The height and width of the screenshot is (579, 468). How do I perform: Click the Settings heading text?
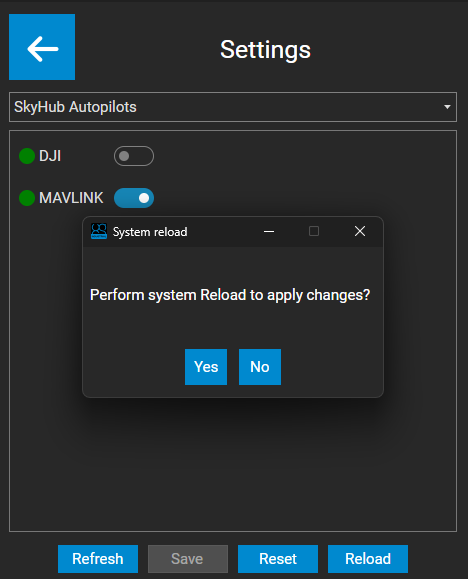pos(265,49)
